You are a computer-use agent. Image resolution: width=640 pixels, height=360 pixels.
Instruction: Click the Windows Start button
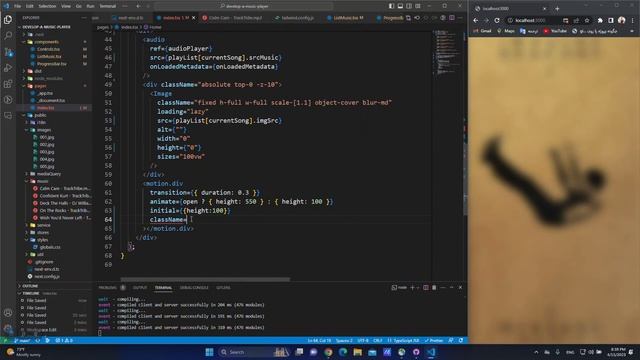(x=209, y=352)
